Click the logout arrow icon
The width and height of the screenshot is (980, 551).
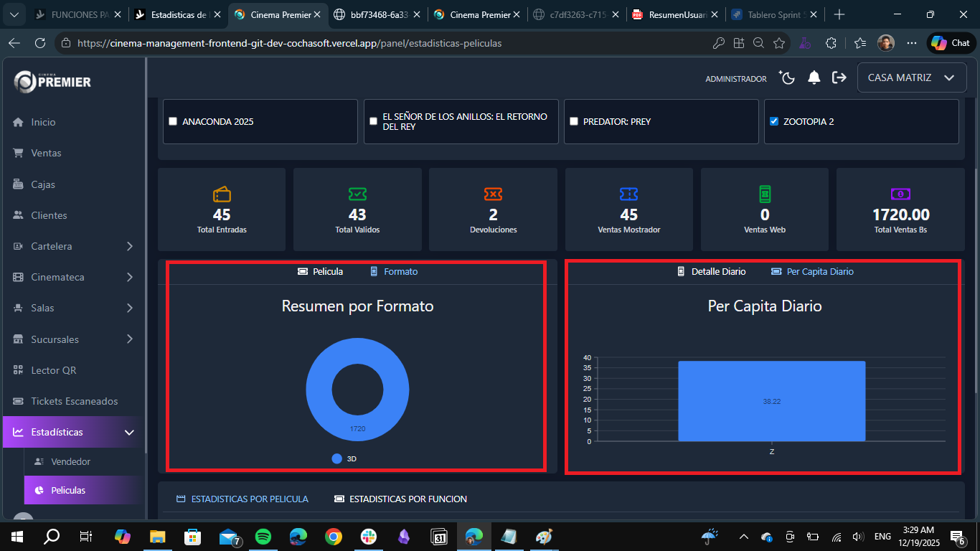pos(839,77)
